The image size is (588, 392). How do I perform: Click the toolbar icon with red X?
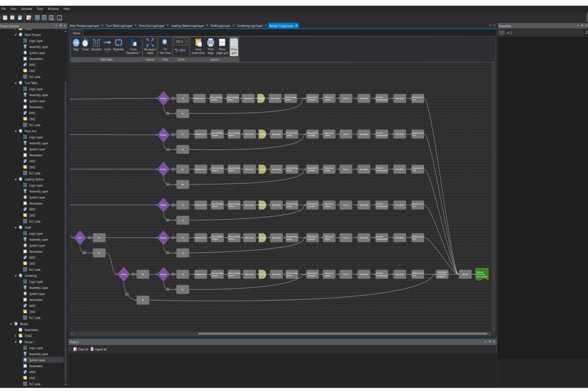pyautogui.click(x=29, y=18)
